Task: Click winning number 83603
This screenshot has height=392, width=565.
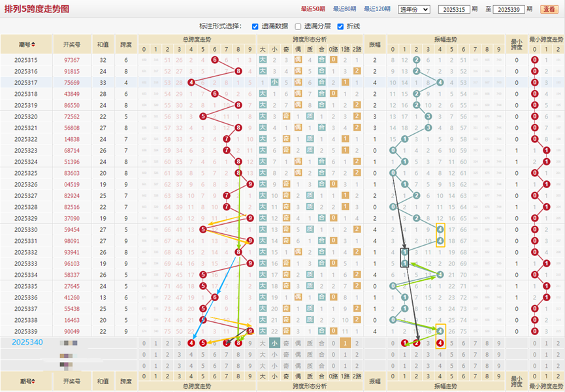Action: coord(72,173)
